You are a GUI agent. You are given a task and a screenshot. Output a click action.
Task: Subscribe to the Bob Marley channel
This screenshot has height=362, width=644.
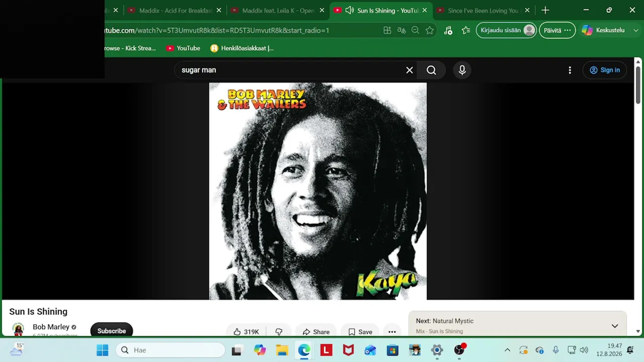112,331
